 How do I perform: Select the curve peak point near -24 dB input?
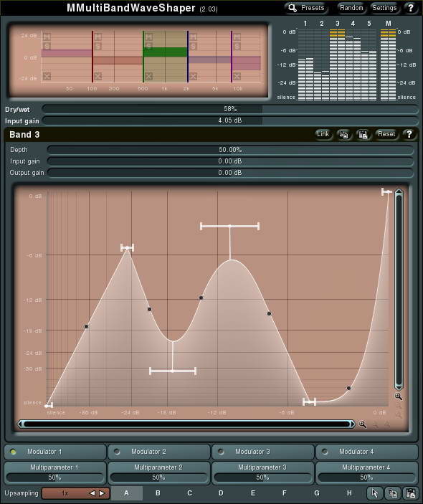[x=128, y=248]
